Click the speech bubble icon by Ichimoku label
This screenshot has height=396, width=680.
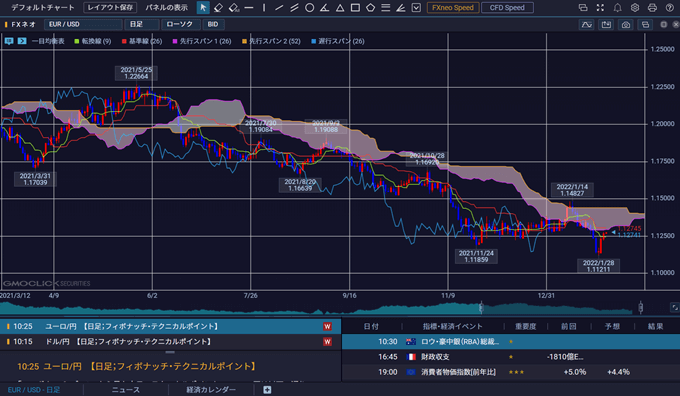[x=9, y=41]
